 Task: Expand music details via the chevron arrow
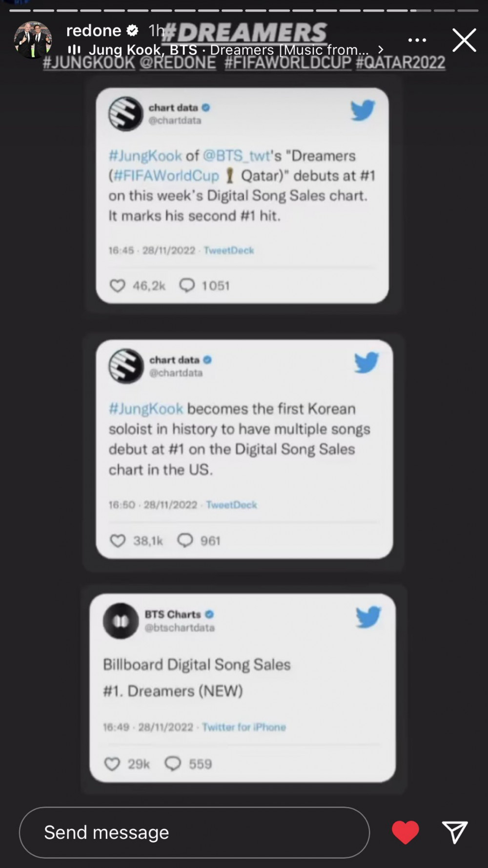click(x=381, y=50)
